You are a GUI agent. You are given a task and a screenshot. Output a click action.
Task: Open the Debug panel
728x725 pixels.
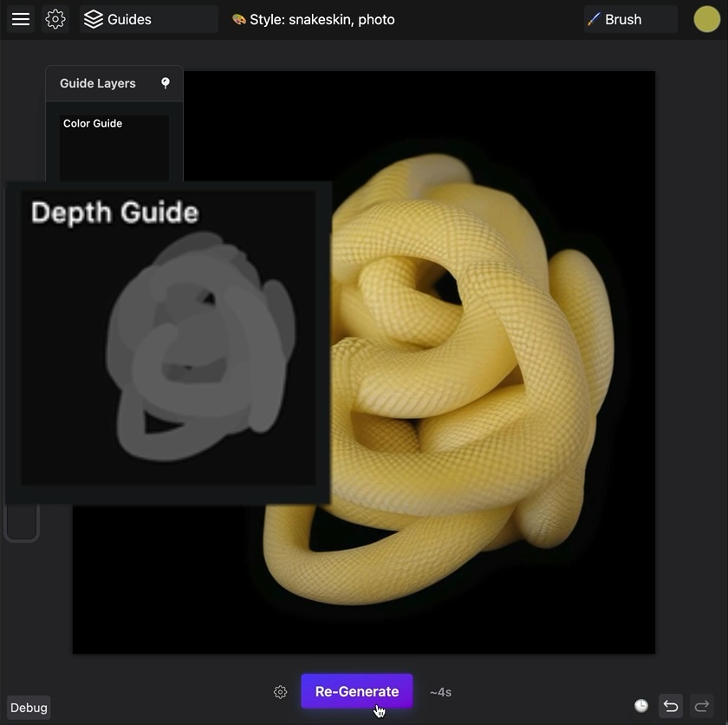coord(29,708)
